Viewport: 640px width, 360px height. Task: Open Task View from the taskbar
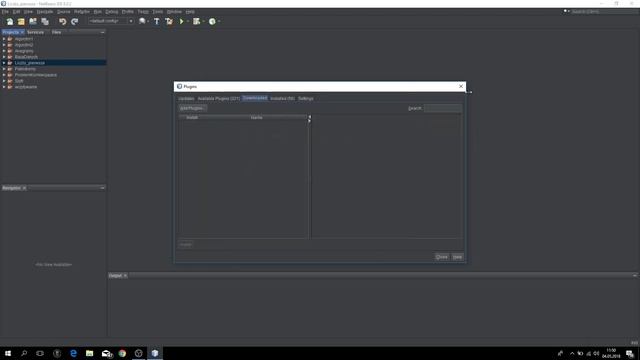pos(40,353)
